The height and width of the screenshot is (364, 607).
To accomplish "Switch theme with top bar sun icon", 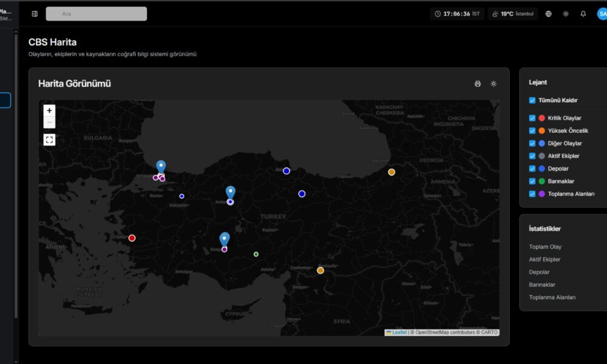I will [566, 14].
